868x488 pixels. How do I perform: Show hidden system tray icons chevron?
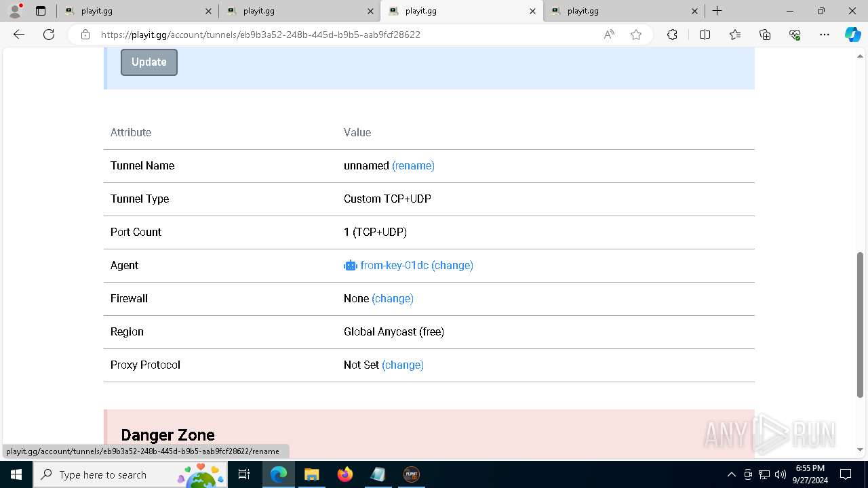point(731,474)
